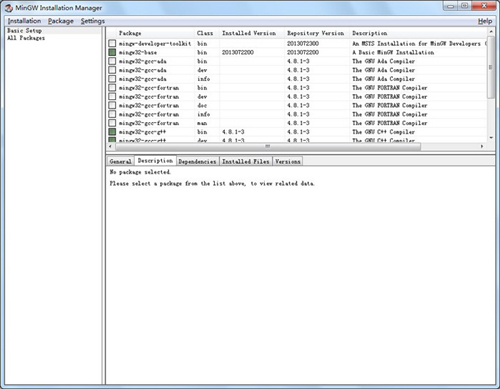Switch to the Installed Files tab
Screen dimensions: 500x389
pyautogui.click(x=246, y=161)
